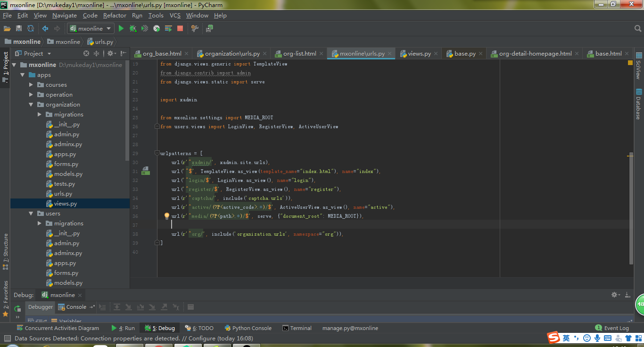Click the Debug bug icon in toolbar
The image size is (644, 347).
pyautogui.click(x=133, y=29)
